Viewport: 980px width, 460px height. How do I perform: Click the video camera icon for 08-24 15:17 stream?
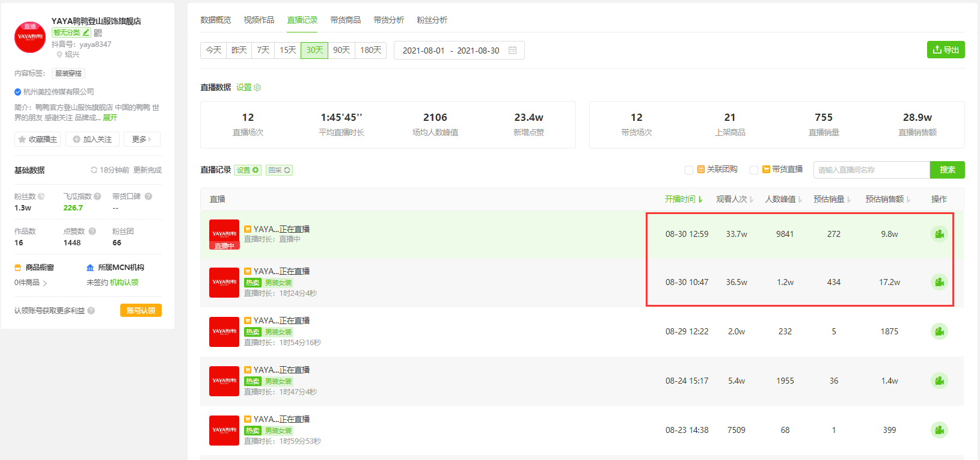coord(939,381)
